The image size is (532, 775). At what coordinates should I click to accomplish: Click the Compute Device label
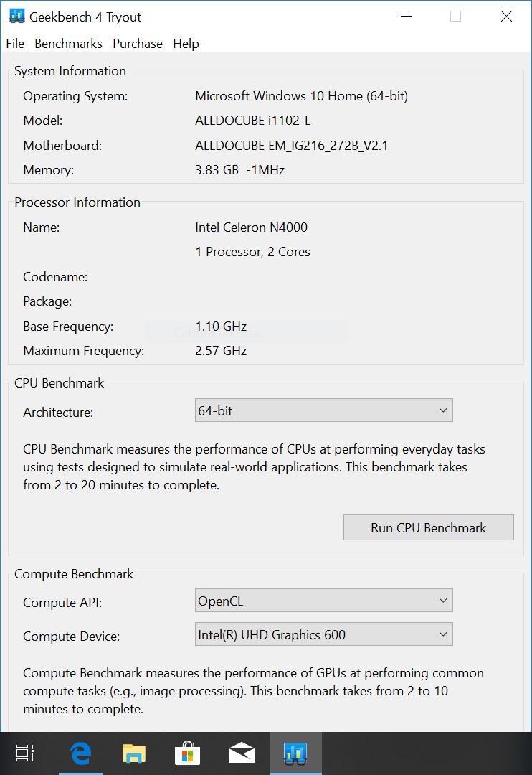coord(72,636)
